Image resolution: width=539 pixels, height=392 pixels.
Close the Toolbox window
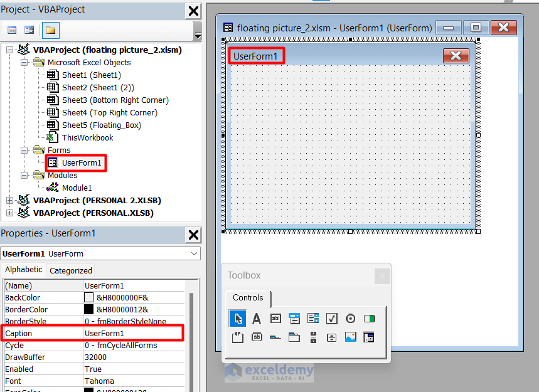(x=382, y=276)
